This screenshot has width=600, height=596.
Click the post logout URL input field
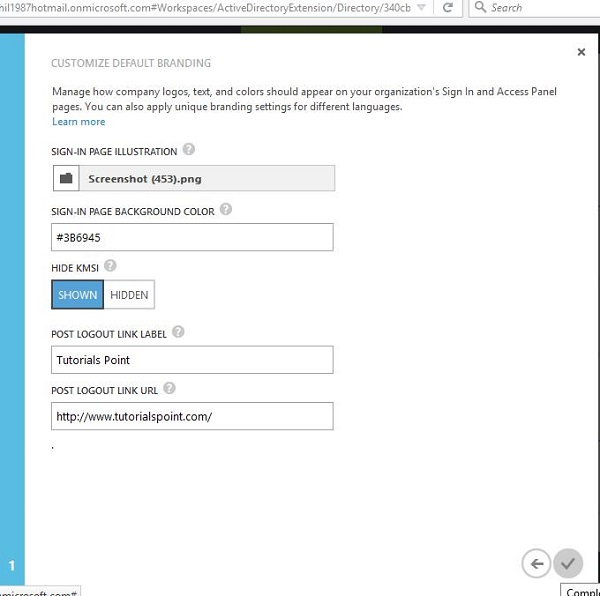coord(192,416)
